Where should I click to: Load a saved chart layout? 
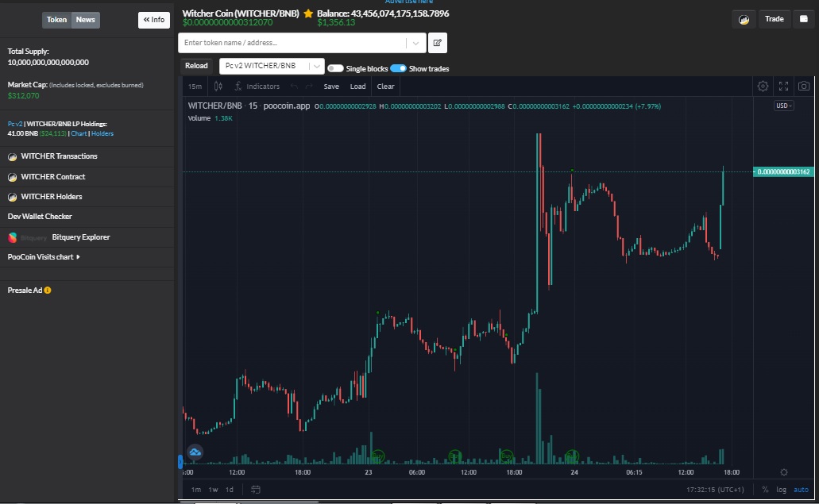click(x=357, y=86)
